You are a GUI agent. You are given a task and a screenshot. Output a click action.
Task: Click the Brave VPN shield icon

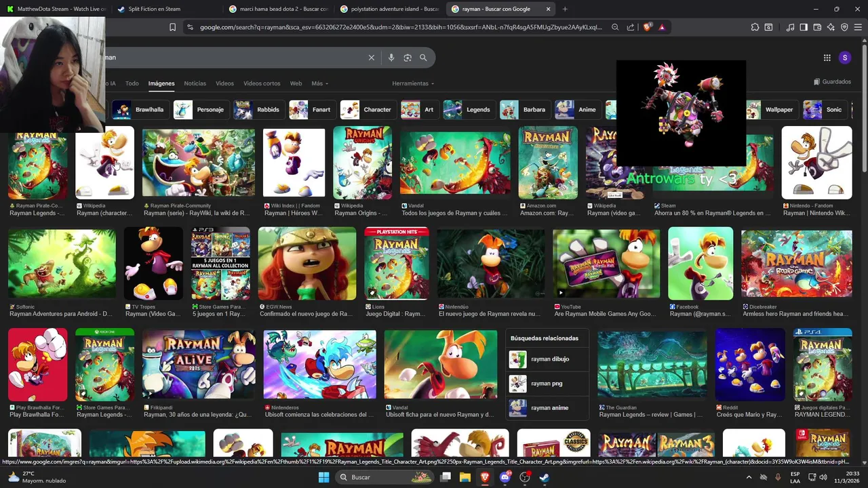(844, 27)
